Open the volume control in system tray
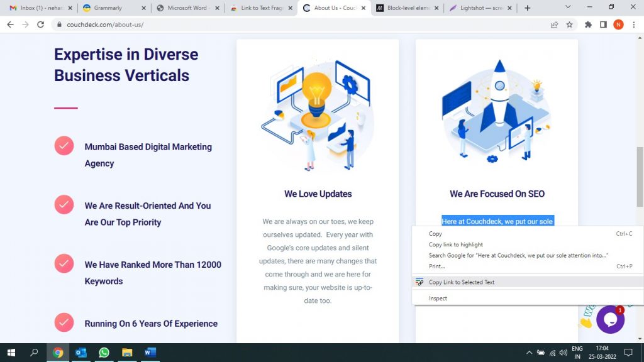 [563, 353]
